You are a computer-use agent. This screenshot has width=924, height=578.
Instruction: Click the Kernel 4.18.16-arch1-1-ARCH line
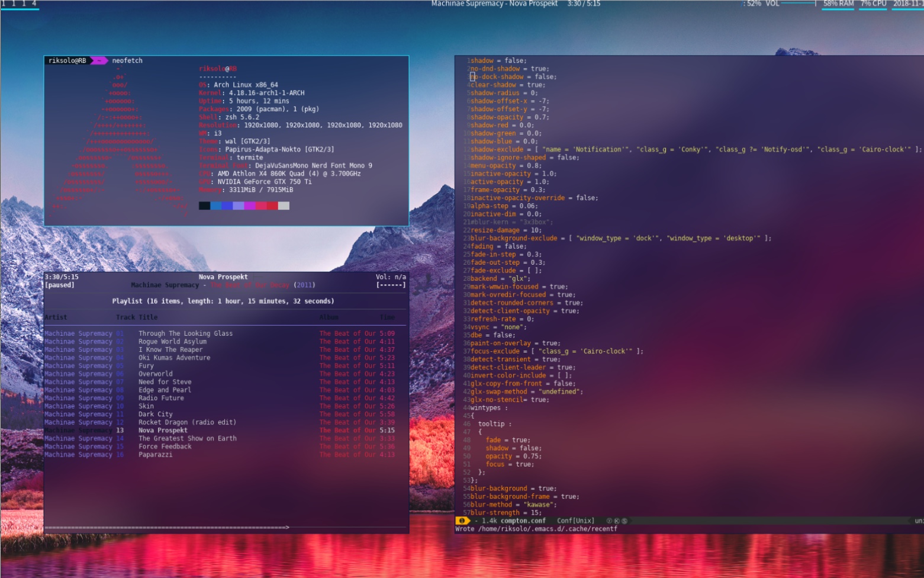(x=252, y=93)
